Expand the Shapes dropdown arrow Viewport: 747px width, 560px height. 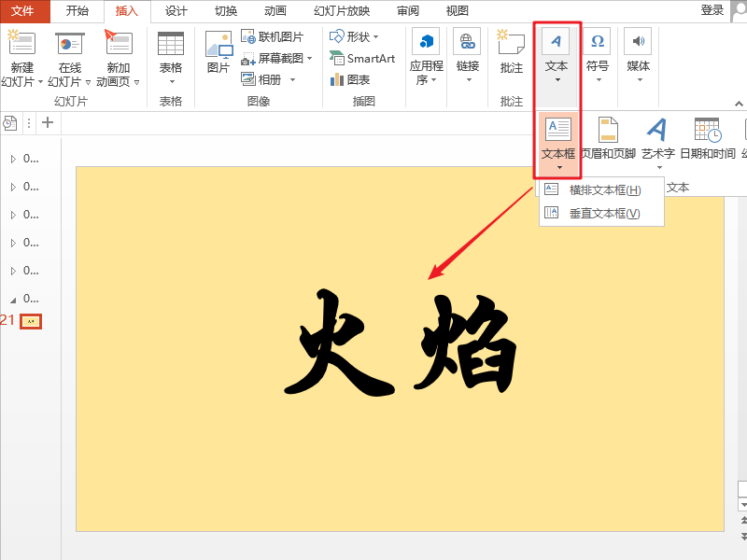tap(376, 36)
